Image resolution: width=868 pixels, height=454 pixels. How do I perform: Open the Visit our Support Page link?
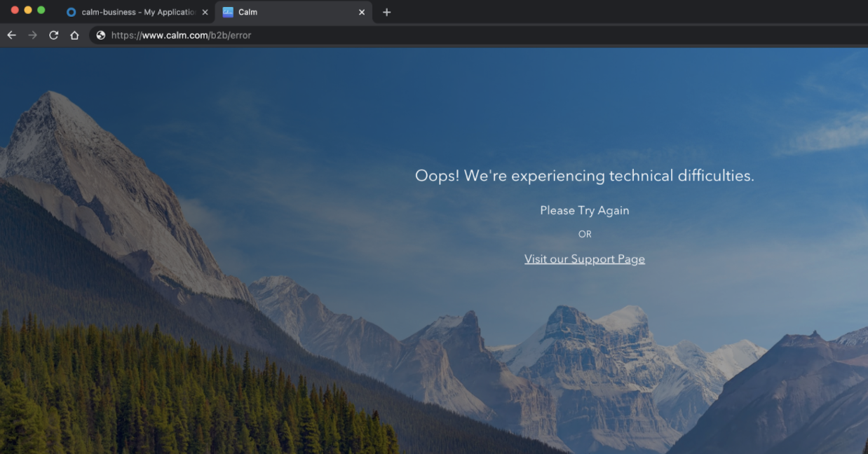584,259
